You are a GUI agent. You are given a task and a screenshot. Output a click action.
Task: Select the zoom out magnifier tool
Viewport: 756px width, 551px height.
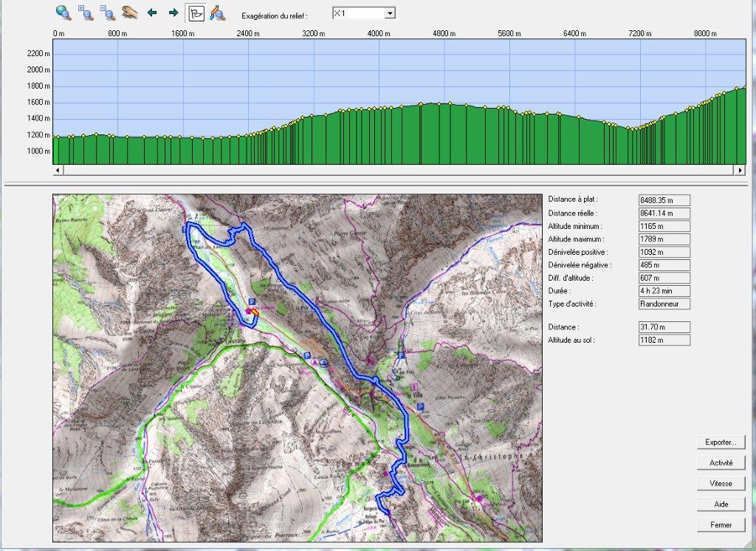[108, 13]
